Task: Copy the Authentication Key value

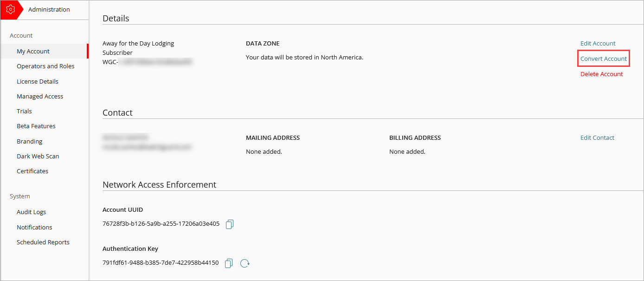Action: [228, 263]
